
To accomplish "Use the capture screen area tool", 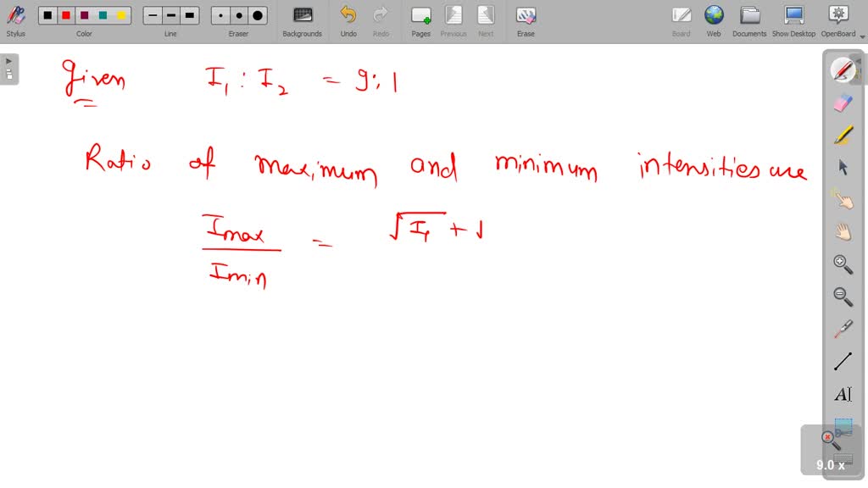I will [843, 428].
